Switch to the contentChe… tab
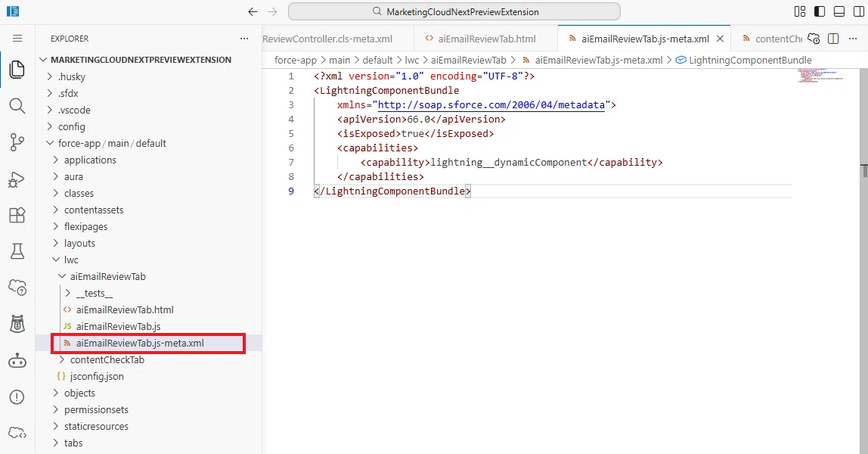The width and height of the screenshot is (868, 454). pyautogui.click(x=772, y=39)
